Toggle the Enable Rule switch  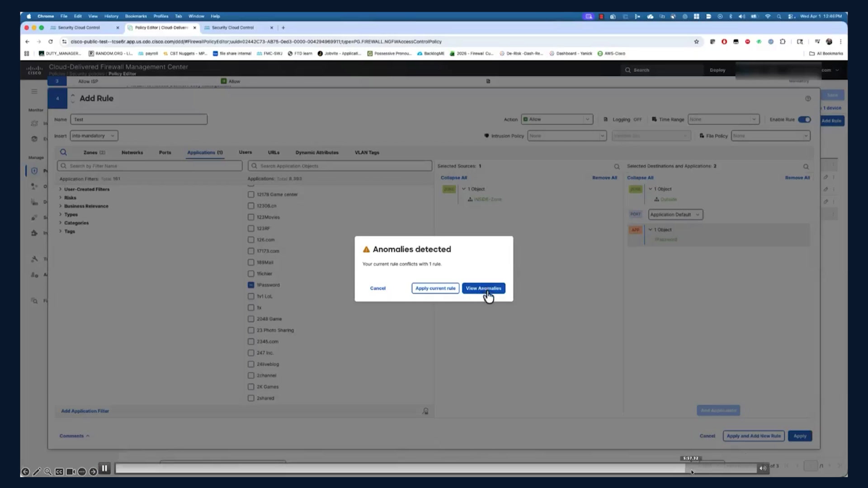pyautogui.click(x=804, y=119)
